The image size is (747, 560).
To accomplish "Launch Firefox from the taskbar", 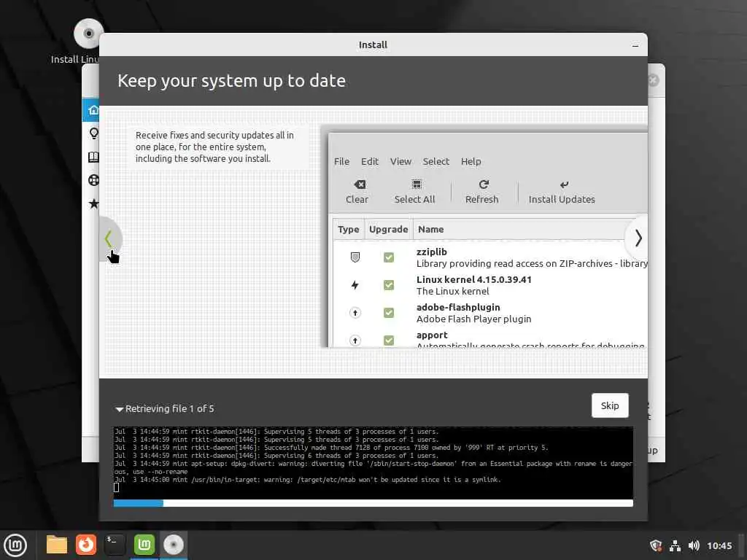I will pos(86,545).
